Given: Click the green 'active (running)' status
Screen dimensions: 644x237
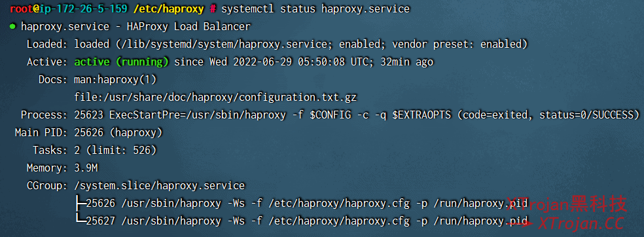Looking at the screenshot, I should (x=122, y=62).
